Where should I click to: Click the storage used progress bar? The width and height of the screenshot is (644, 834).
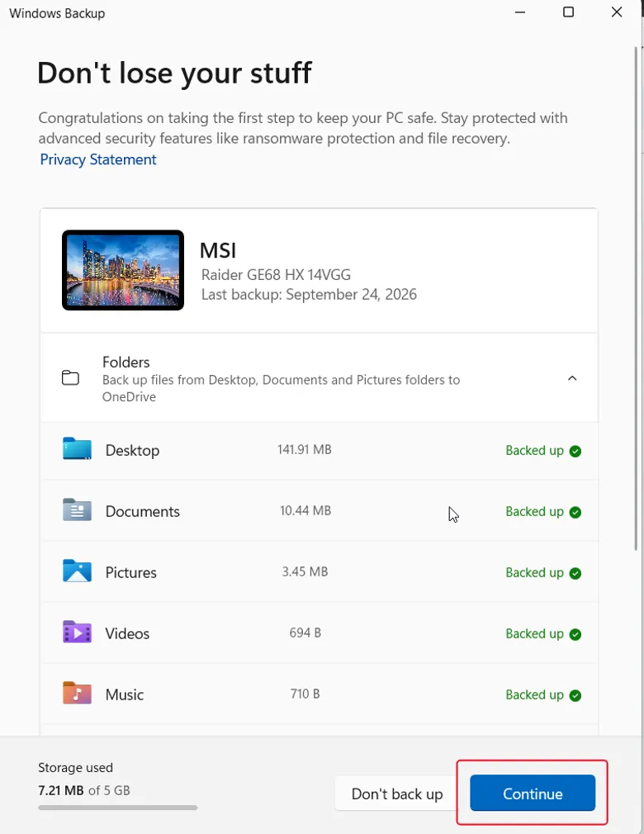click(x=117, y=808)
